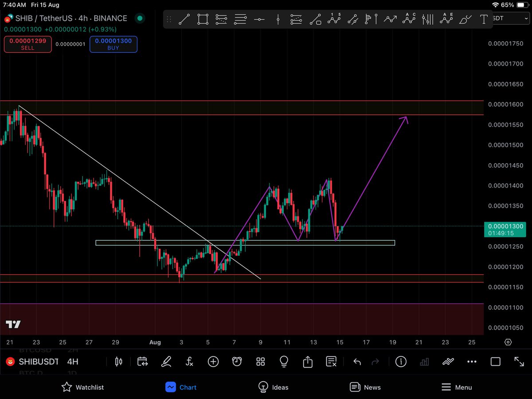The height and width of the screenshot is (399, 532).
Task: Choose the trend-based Fib extension tool
Action: click(296, 19)
